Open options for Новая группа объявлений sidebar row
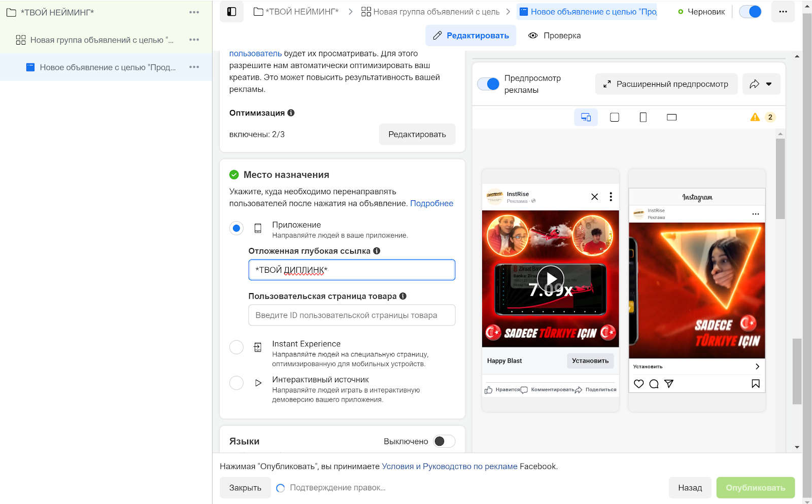 (194, 40)
